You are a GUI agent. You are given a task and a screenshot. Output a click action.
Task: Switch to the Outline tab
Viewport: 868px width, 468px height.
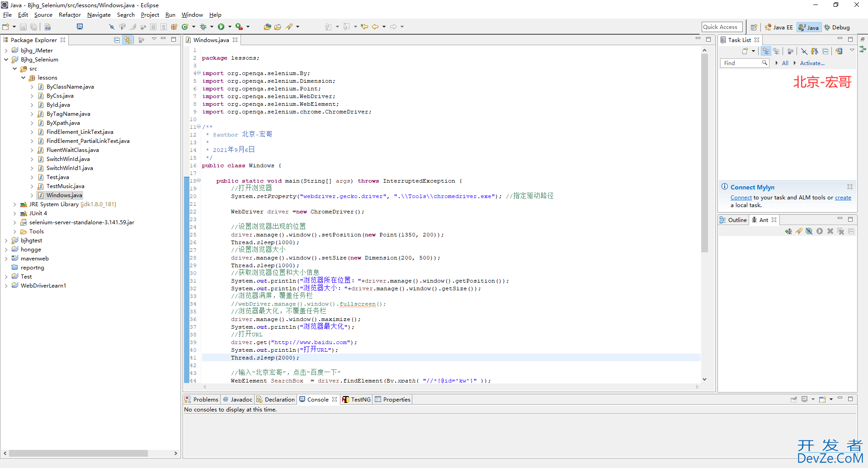pos(733,220)
